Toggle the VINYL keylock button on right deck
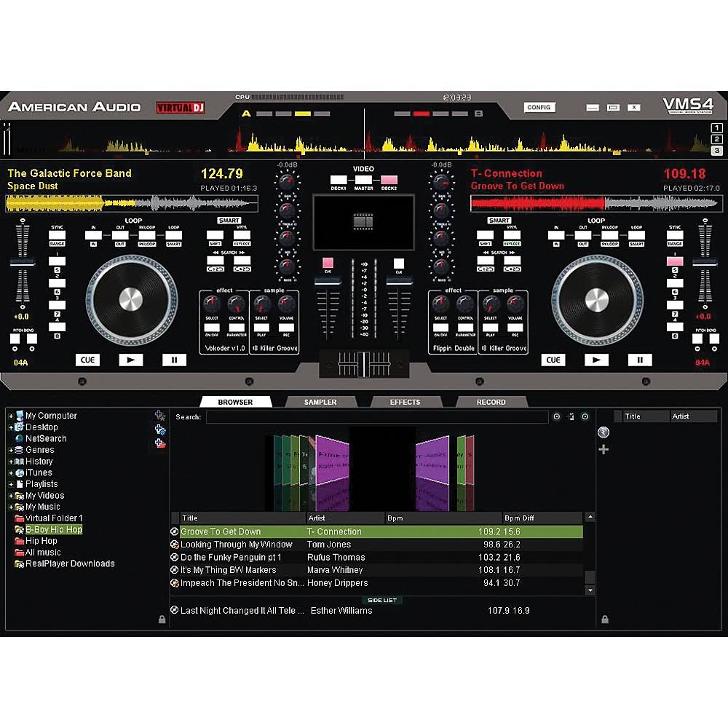728x728 pixels. point(512,235)
